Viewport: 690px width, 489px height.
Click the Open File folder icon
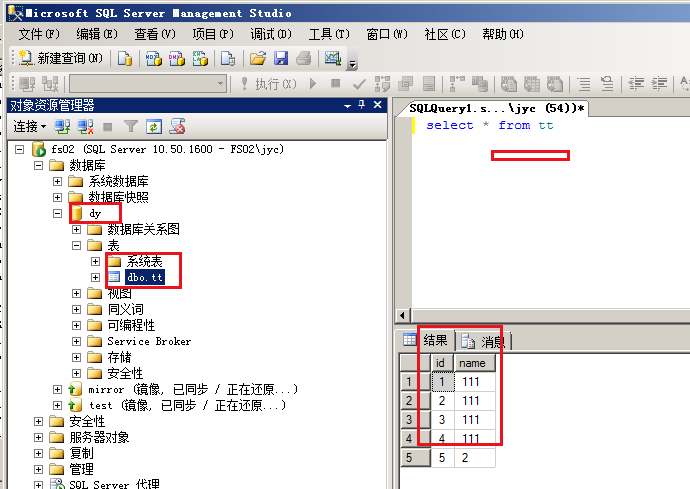[258, 58]
